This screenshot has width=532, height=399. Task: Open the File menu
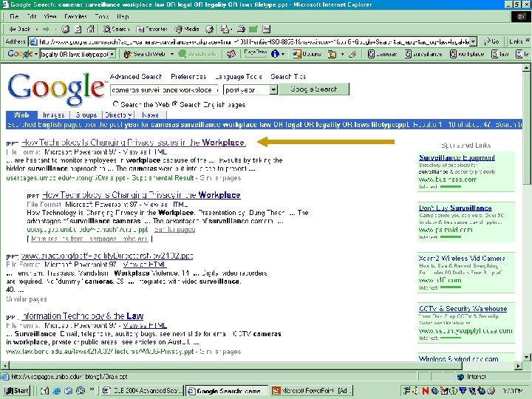tap(14, 16)
